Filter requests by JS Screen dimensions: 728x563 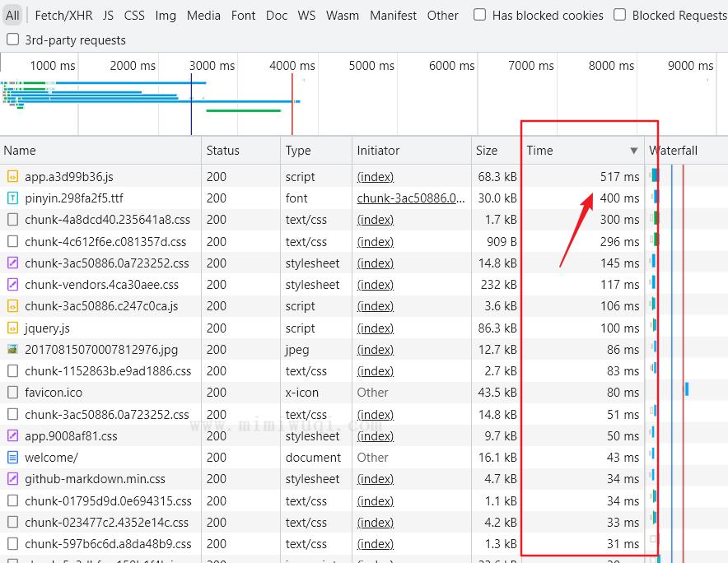(x=108, y=16)
